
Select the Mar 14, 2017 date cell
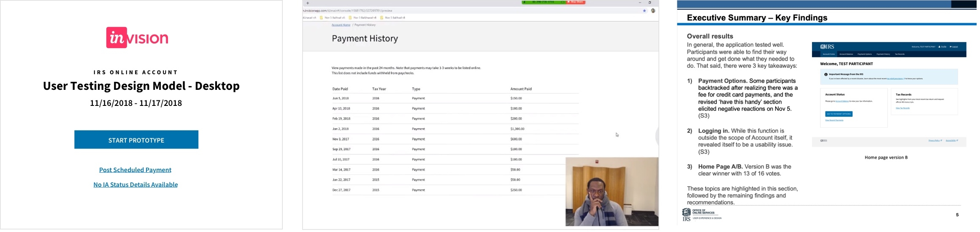(341, 170)
